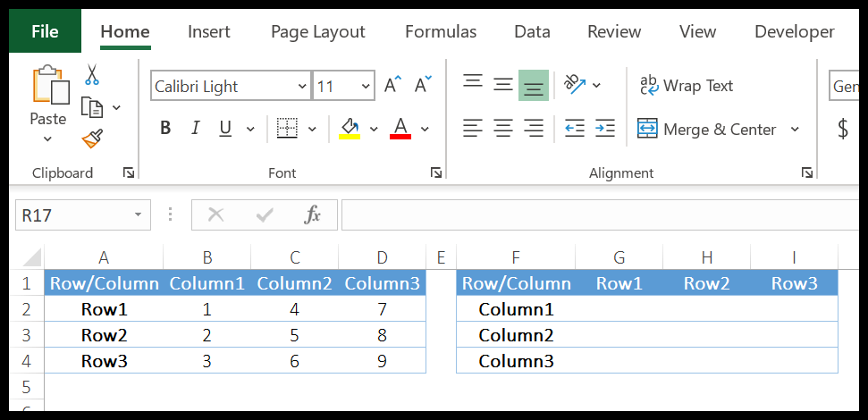Image resolution: width=868 pixels, height=420 pixels.
Task: Open the Merge & Center dropdown arrow
Action: pyautogui.click(x=795, y=129)
